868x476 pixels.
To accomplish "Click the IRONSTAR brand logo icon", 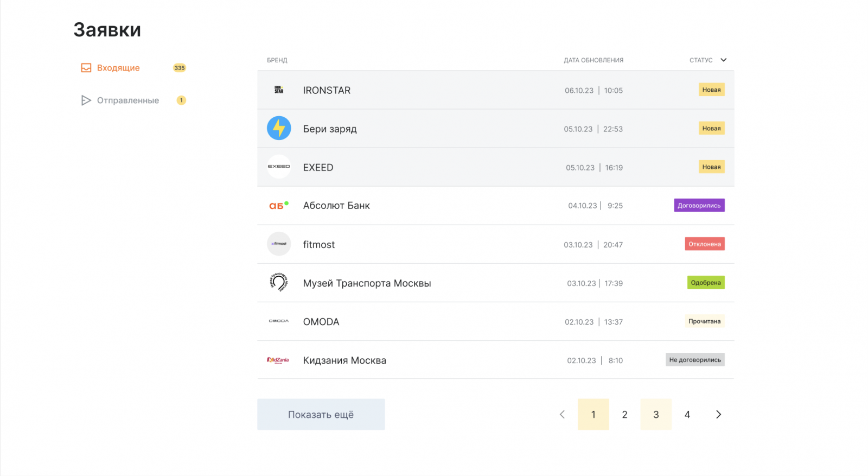I will 279,90.
